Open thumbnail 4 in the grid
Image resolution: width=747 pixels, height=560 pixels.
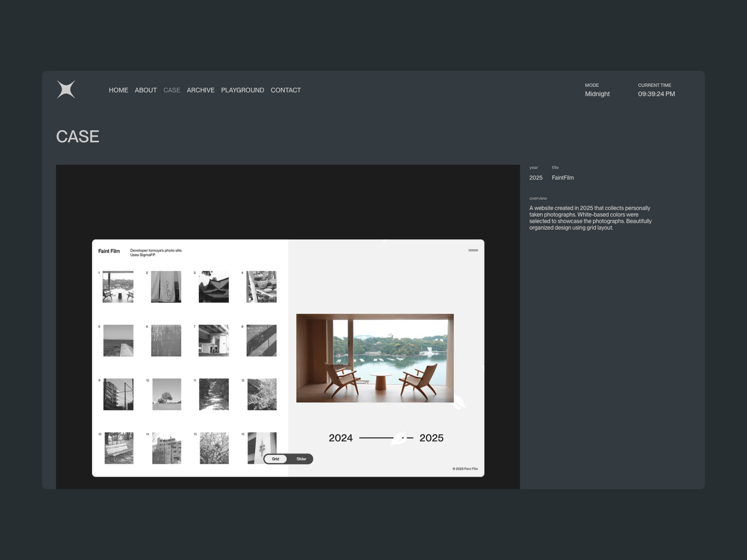tap(261, 287)
